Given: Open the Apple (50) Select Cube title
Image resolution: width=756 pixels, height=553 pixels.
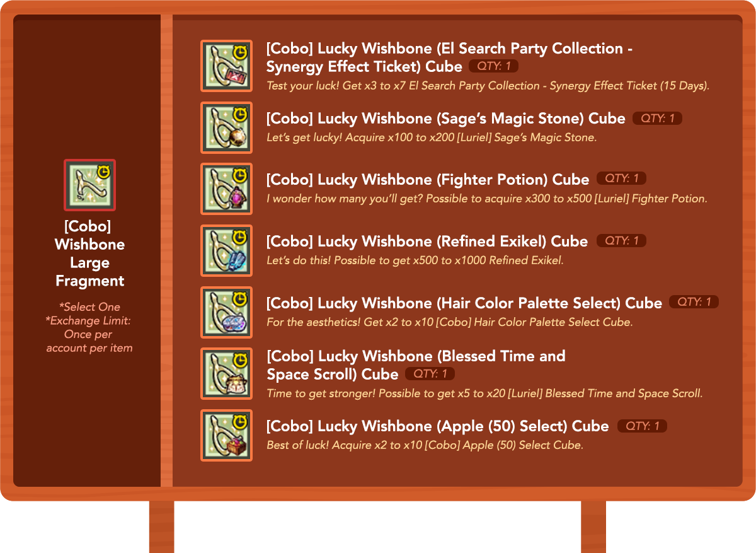Looking at the screenshot, I should pyautogui.click(x=438, y=426).
